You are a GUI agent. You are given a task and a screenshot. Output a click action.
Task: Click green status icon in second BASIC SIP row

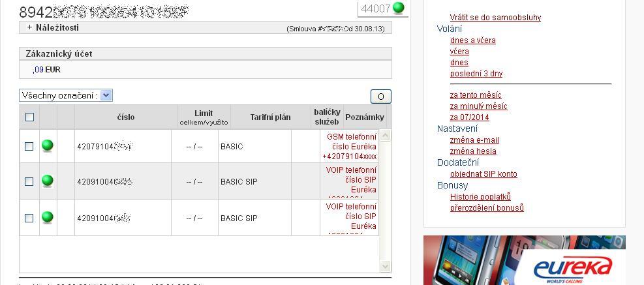[47, 181]
